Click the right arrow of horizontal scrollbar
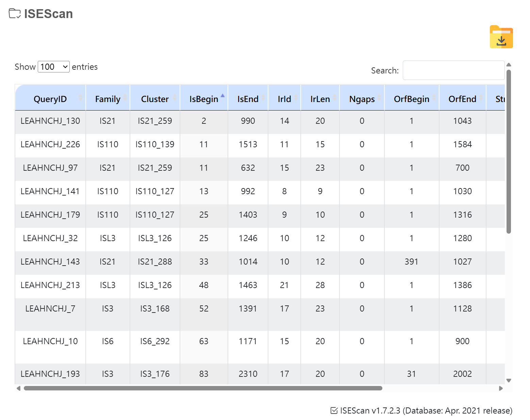 click(x=501, y=388)
